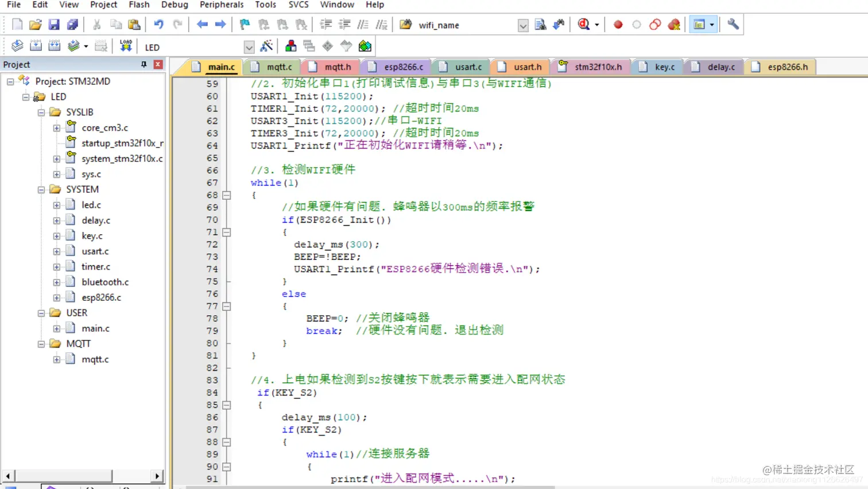Insert breakpoint red circle icon
The width and height of the screenshot is (868, 489).
(x=618, y=25)
